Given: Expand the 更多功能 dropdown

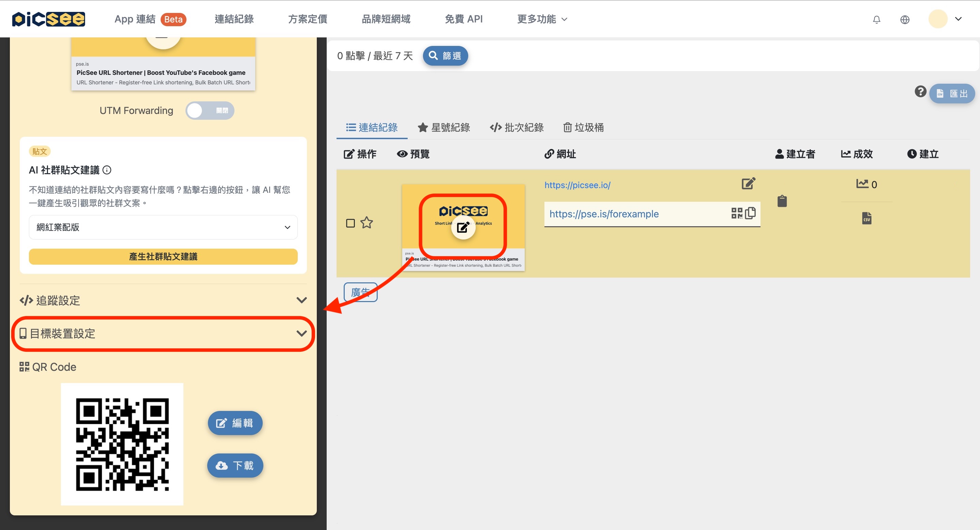Looking at the screenshot, I should pos(542,19).
